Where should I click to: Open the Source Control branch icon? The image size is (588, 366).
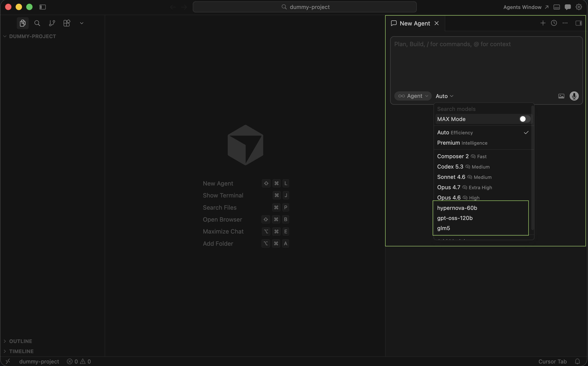52,23
